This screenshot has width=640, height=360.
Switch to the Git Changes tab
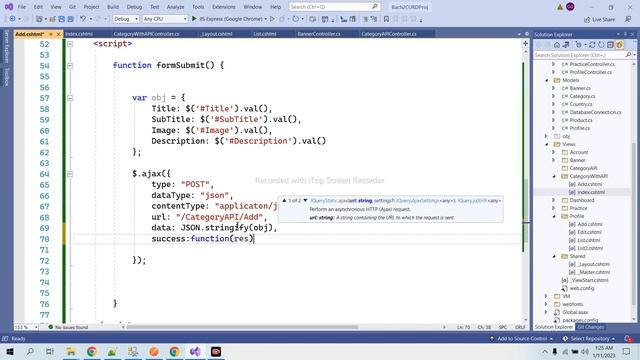(x=590, y=327)
